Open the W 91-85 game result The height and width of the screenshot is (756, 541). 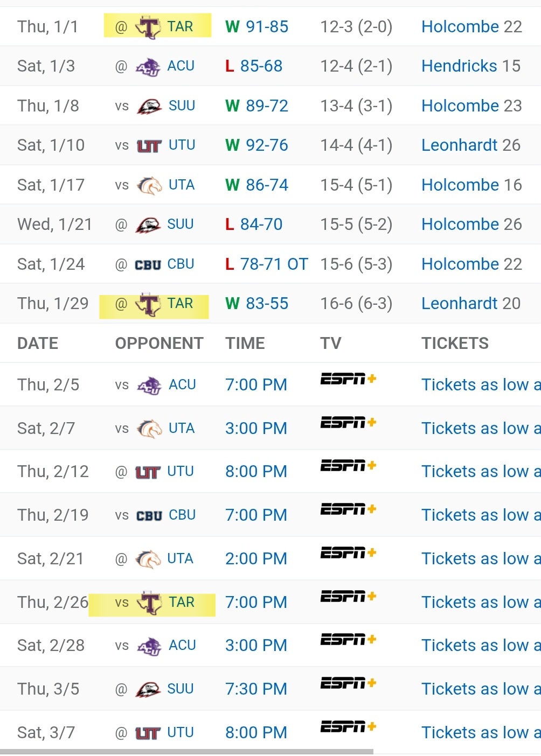(257, 27)
